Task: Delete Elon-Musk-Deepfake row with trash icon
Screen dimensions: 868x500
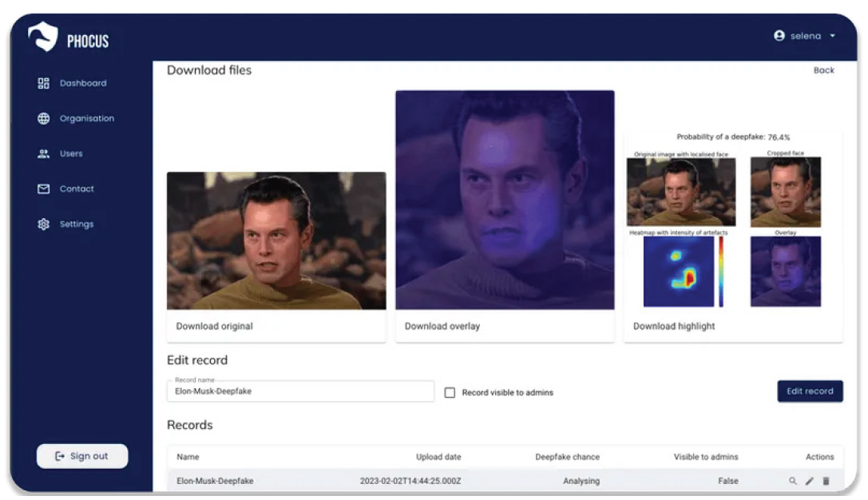Action: 826,481
